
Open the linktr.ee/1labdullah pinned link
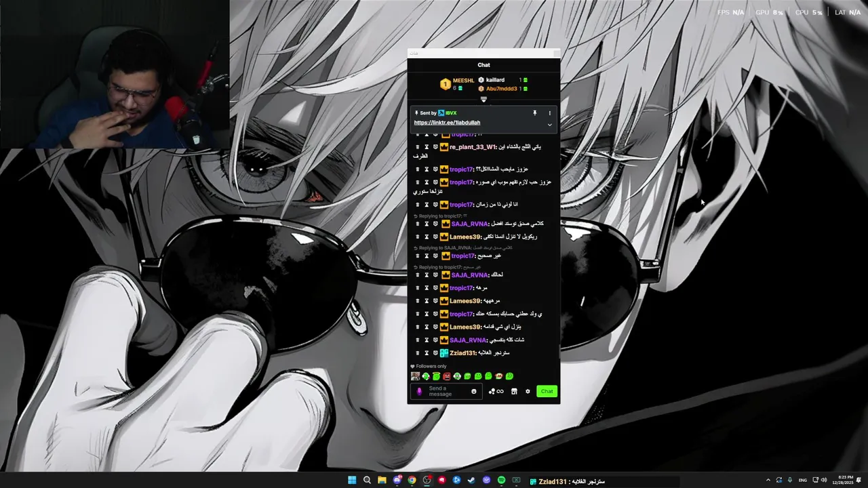point(447,123)
